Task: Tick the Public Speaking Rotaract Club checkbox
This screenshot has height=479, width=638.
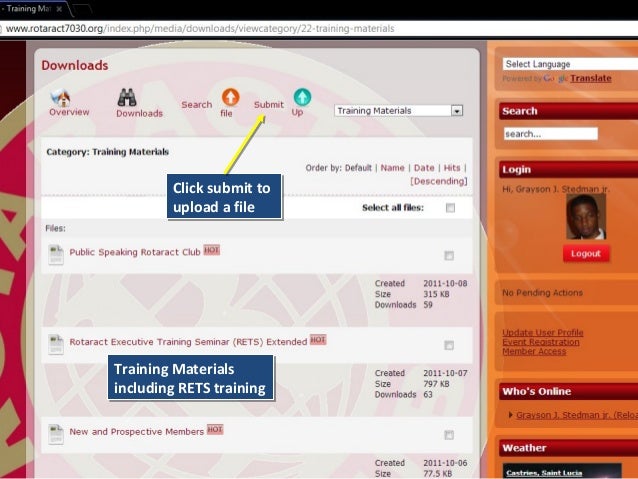Action: click(x=449, y=256)
